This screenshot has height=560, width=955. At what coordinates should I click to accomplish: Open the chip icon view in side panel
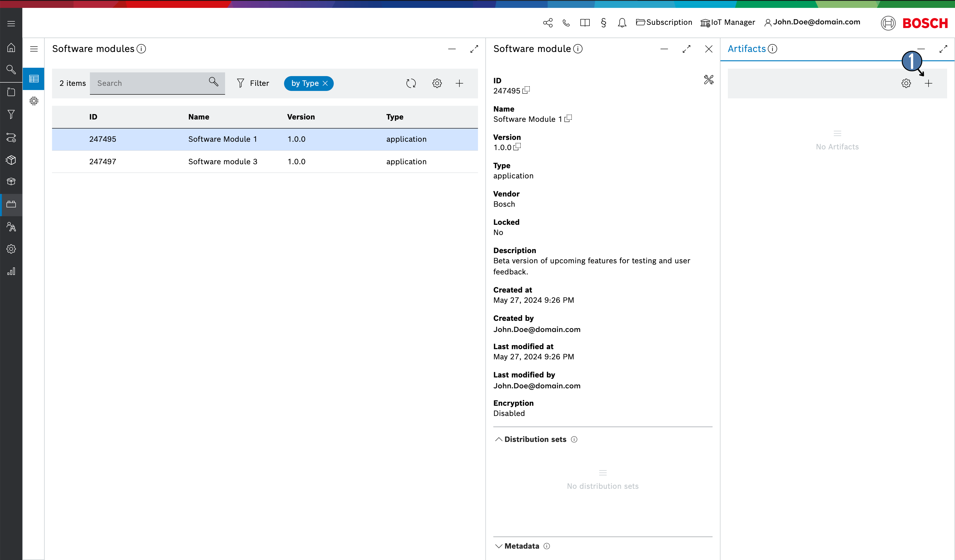click(34, 101)
